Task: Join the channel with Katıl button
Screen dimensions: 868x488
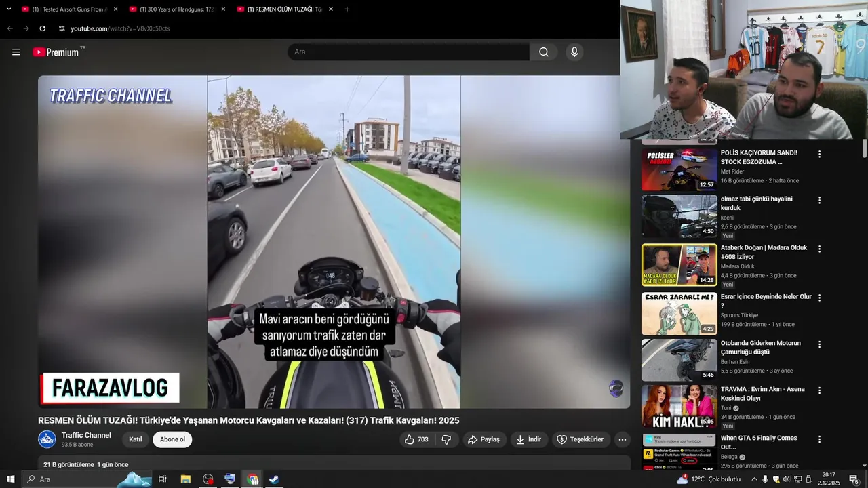Action: tap(136, 439)
